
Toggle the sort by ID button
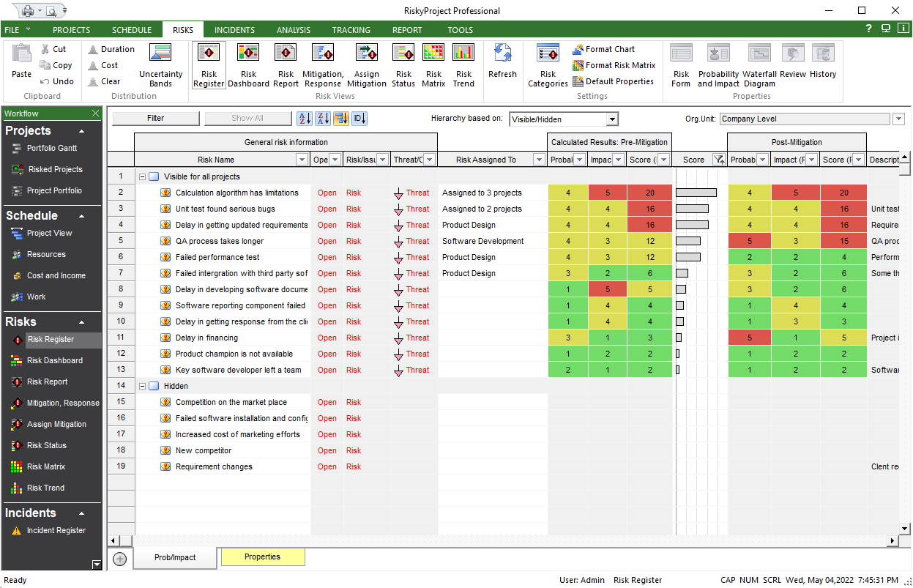coord(359,119)
